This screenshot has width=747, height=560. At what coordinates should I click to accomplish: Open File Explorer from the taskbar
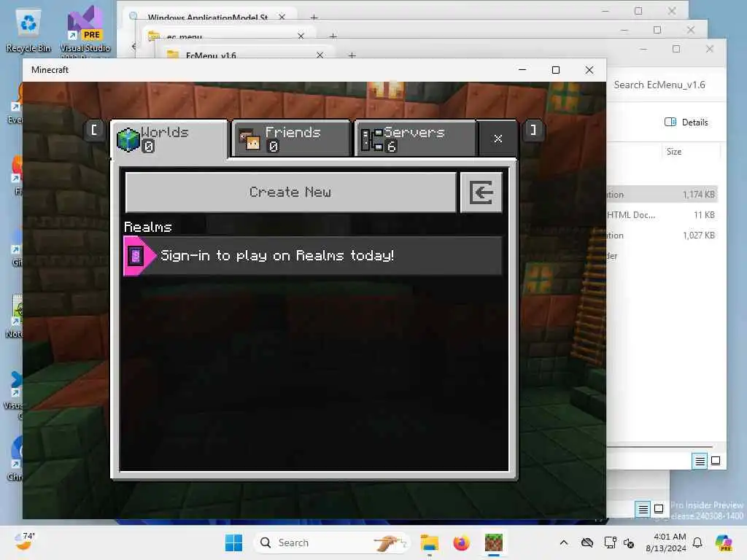pos(429,542)
